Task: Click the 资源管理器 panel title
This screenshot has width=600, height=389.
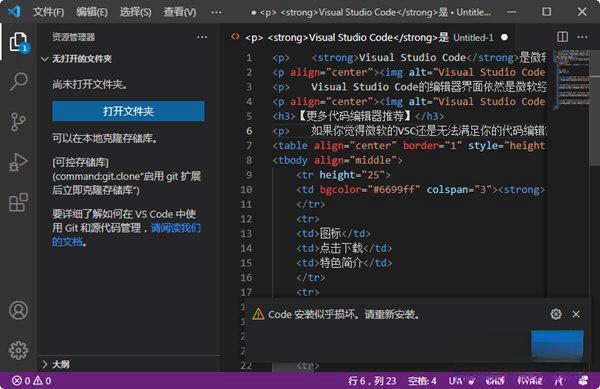Action: point(73,37)
